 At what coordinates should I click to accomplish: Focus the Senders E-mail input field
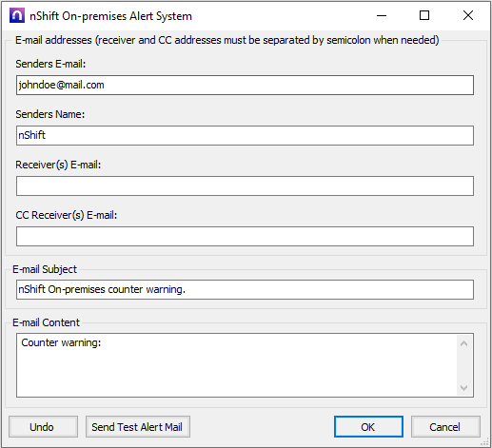(245, 85)
